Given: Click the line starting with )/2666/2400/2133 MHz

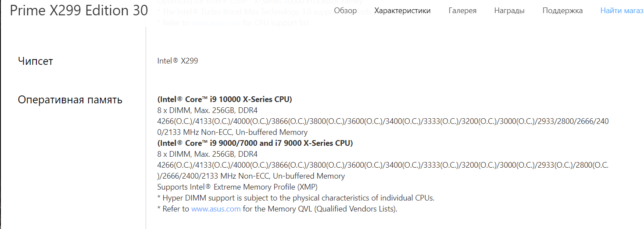Looking at the screenshot, I should [x=251, y=176].
